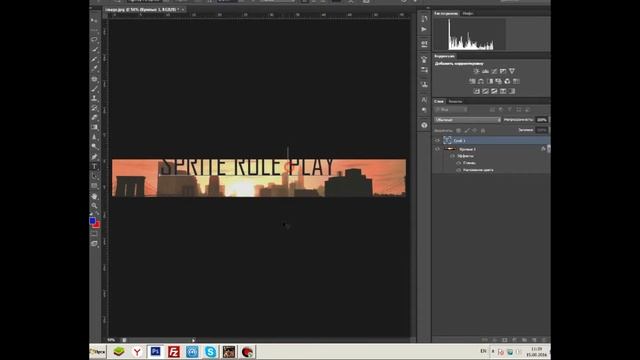Add a Color Balance adjustment
This screenshot has height=360, width=640.
[x=481, y=81]
